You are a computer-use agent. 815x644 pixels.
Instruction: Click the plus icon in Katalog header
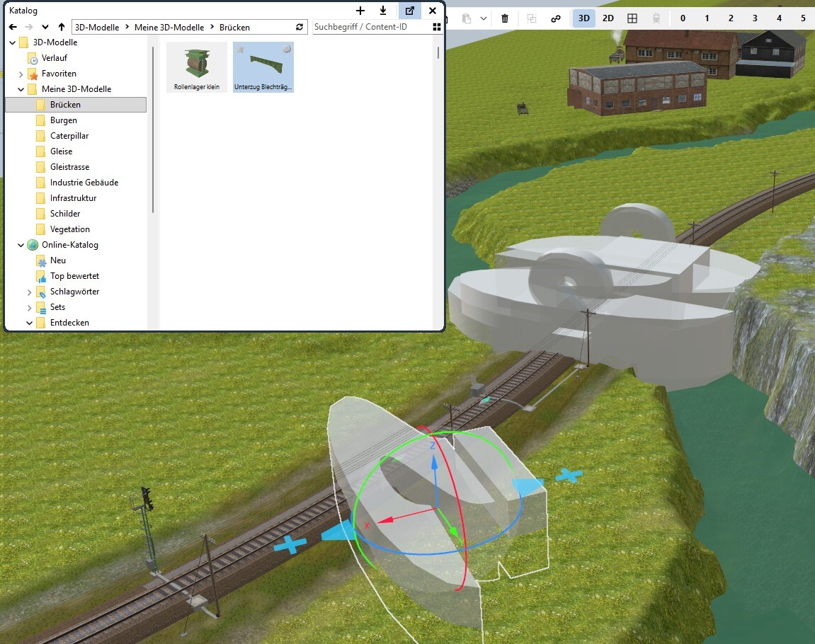(360, 11)
